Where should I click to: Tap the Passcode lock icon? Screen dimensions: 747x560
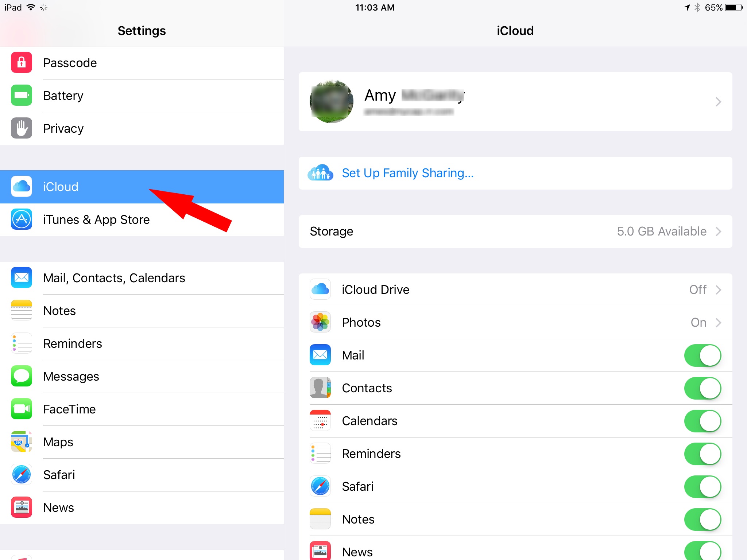coord(22,63)
